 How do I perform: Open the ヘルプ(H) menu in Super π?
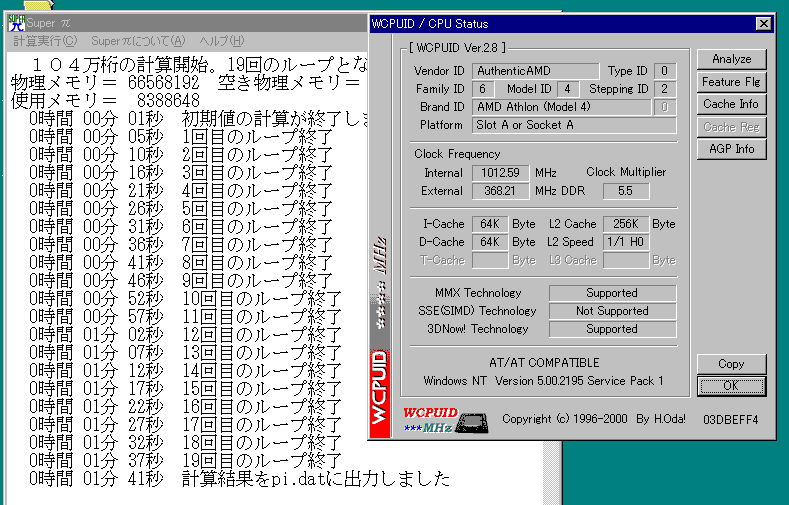click(222, 41)
